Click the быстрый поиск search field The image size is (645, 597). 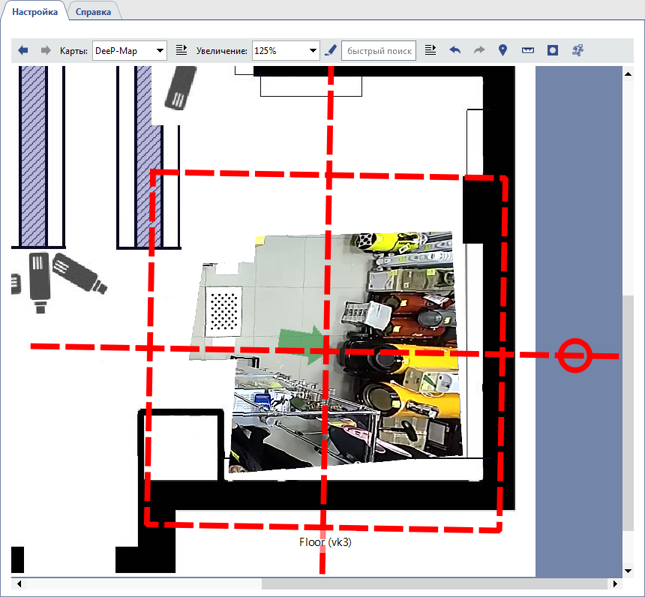click(x=378, y=50)
